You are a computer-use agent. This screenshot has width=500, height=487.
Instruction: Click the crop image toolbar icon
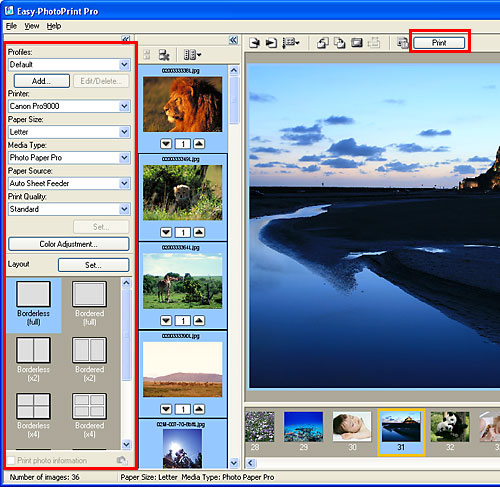point(357,43)
